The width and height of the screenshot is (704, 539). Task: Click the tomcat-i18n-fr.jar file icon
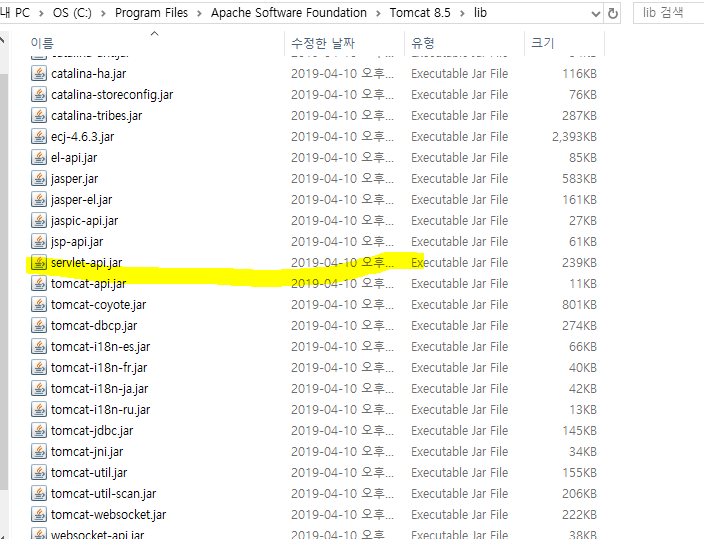point(39,367)
